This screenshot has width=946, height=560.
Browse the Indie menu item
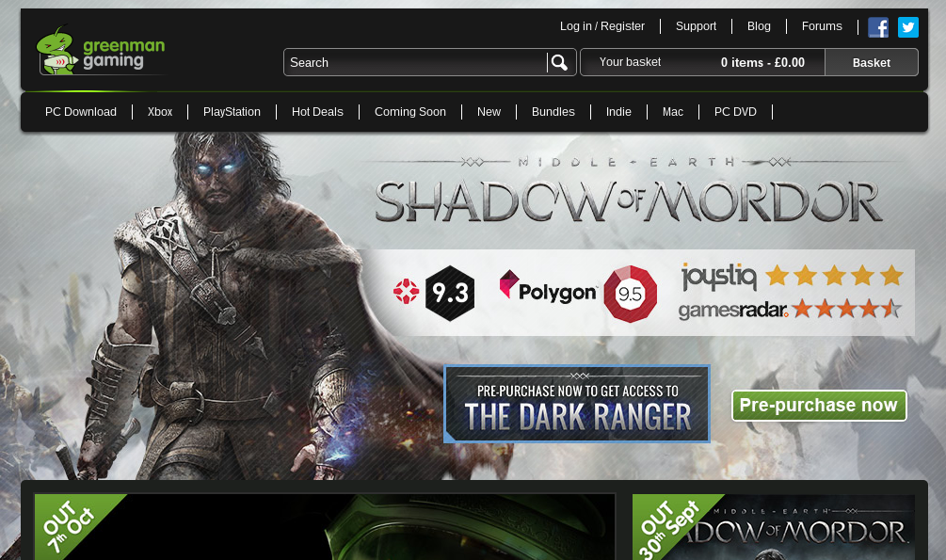(618, 112)
